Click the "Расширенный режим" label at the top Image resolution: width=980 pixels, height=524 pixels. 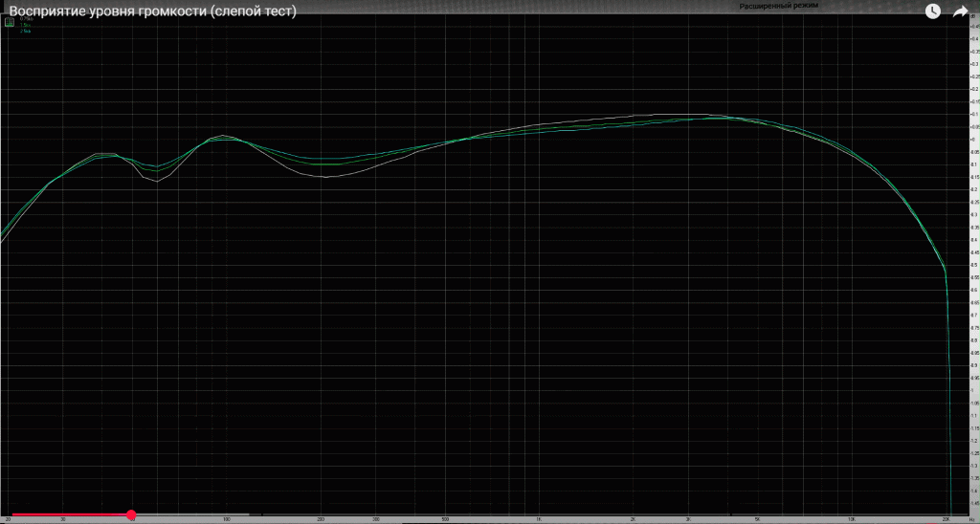click(779, 6)
